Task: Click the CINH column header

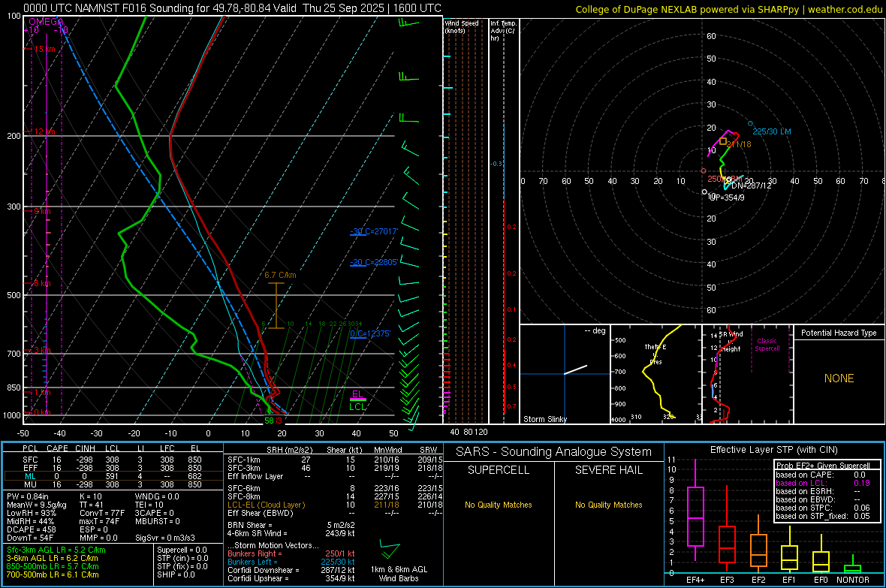Action: [x=86, y=448]
